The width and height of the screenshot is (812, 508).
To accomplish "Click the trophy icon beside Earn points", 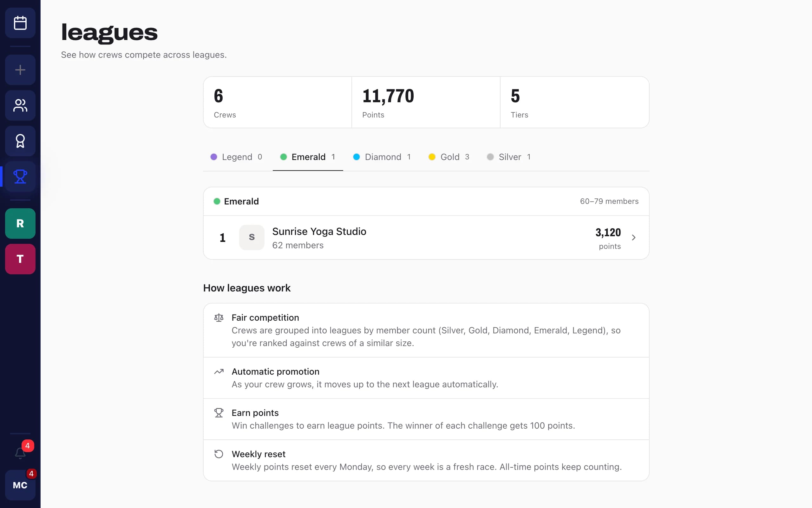I will pyautogui.click(x=219, y=413).
